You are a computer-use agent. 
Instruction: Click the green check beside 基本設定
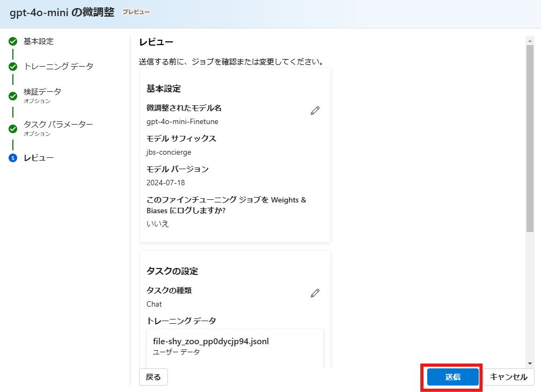coord(13,41)
